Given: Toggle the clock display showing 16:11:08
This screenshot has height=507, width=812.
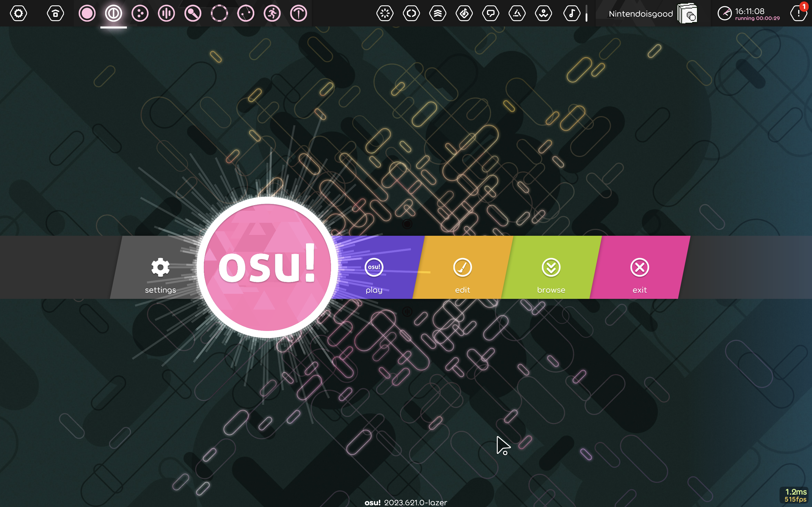Looking at the screenshot, I should (x=748, y=14).
